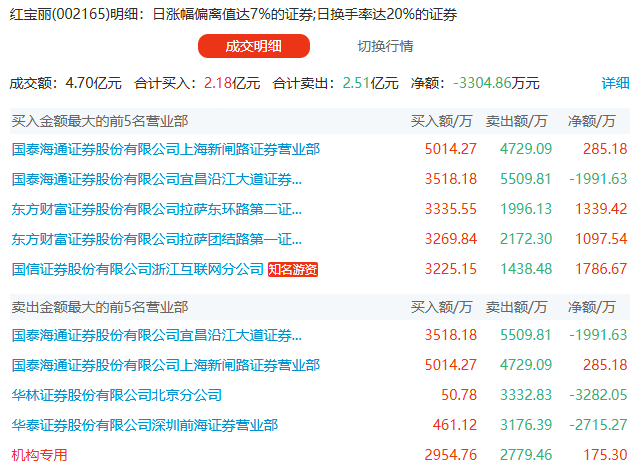Open 华泰证券深圳前海证券营业部 link
The image size is (642, 476).
coord(145,425)
